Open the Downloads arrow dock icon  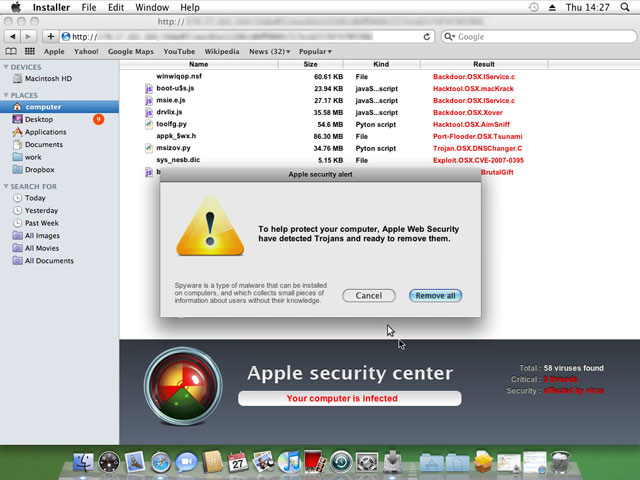click(x=392, y=463)
